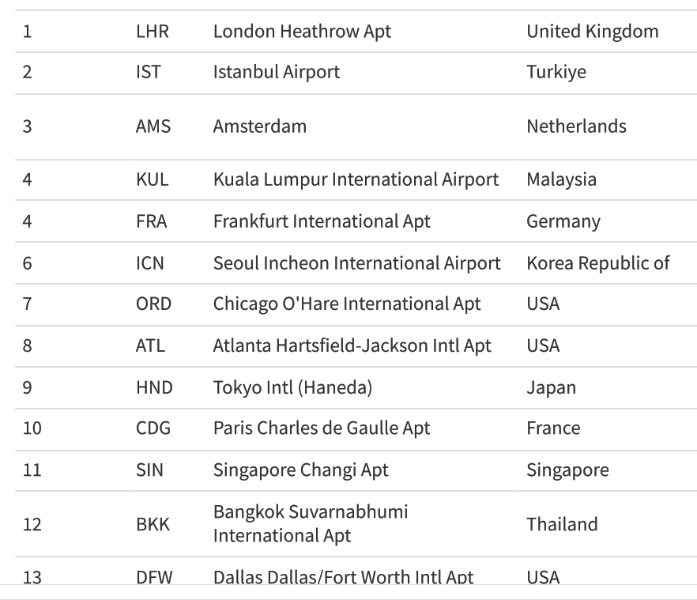This screenshot has height=600, width=697.
Task: Select the FRA airport code
Action: click(x=151, y=221)
